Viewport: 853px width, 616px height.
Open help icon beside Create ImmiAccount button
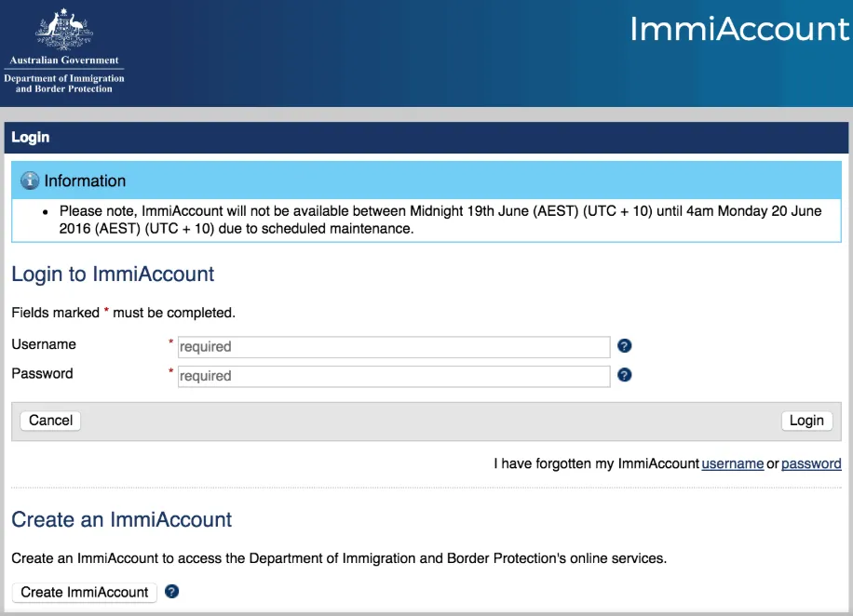[x=172, y=592]
